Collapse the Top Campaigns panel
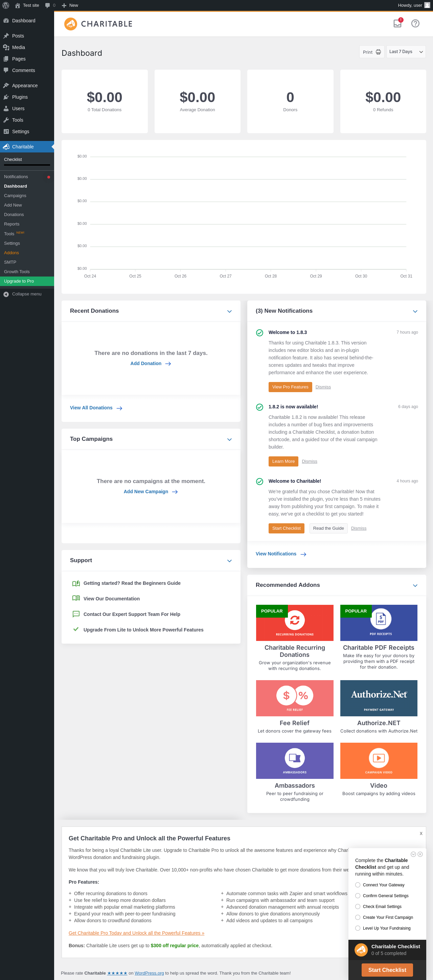Viewport: 433px width, 980px height. 229,439
